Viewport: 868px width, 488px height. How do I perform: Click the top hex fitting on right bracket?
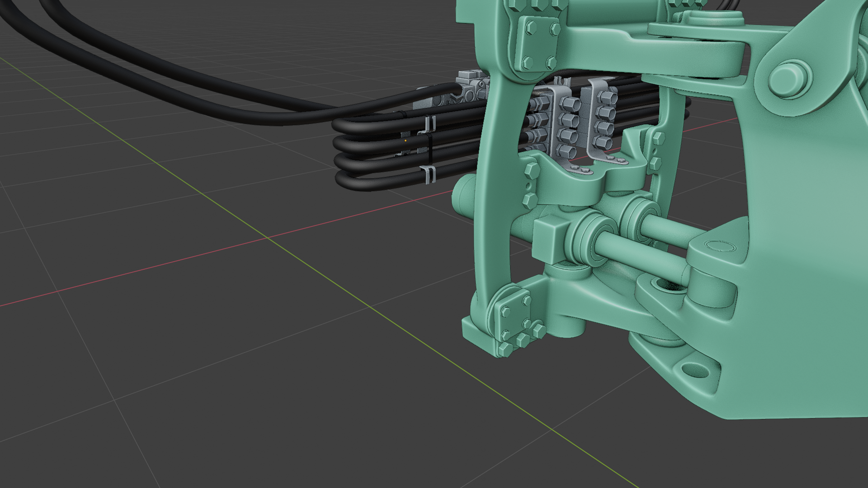point(607,97)
